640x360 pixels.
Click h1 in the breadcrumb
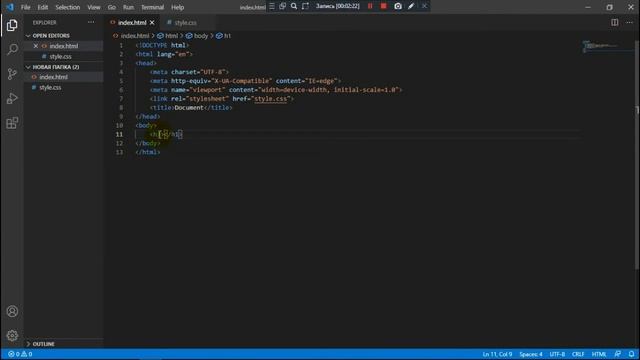click(227, 36)
